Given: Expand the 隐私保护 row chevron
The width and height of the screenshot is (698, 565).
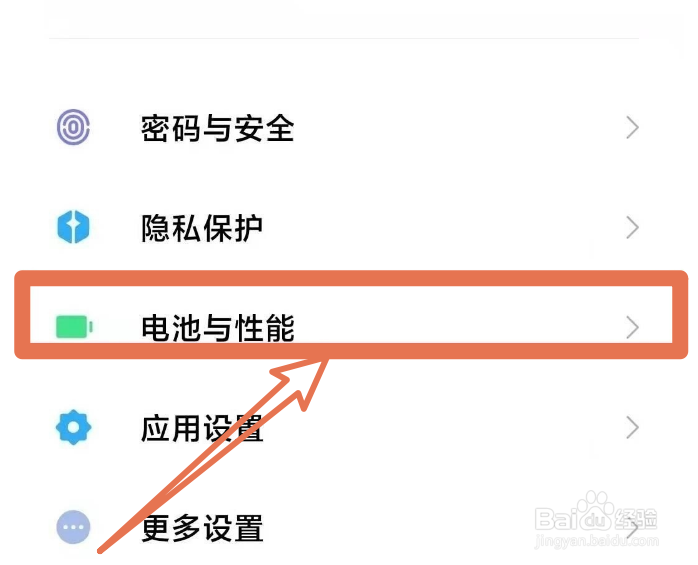Looking at the screenshot, I should pyautogui.click(x=631, y=228).
